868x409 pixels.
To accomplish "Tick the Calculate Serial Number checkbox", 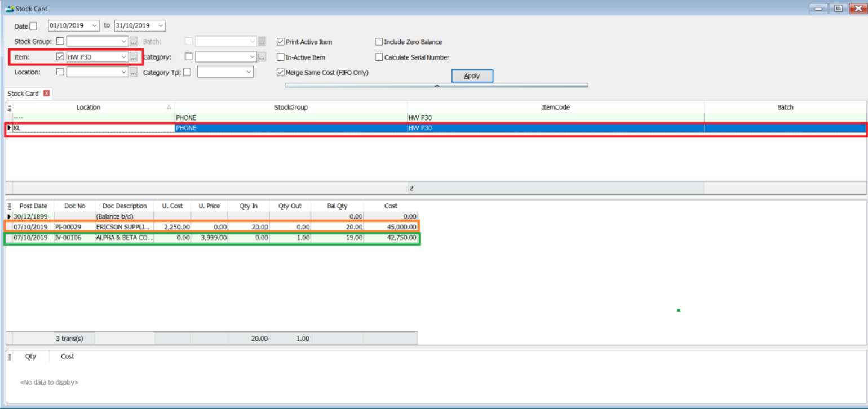I will click(x=379, y=57).
